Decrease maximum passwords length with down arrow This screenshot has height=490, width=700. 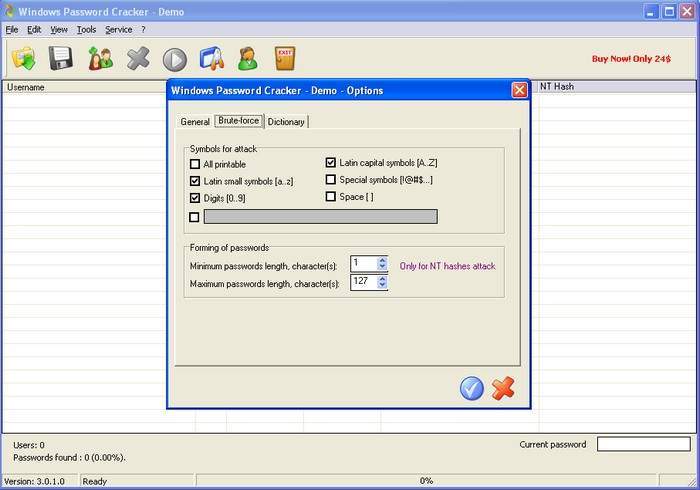pos(382,287)
